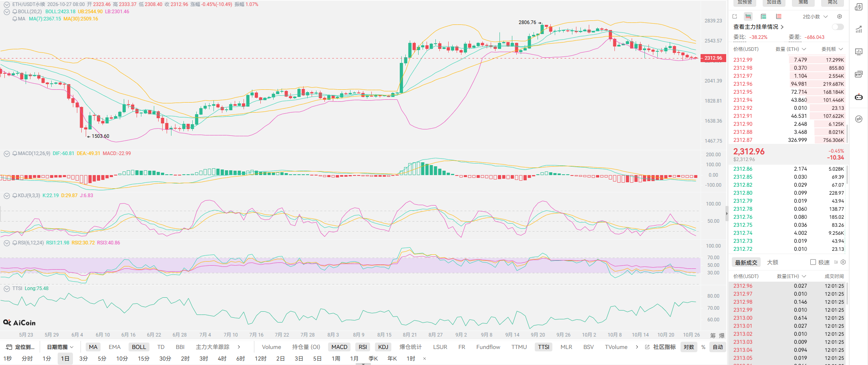Click the 定位到 locate icon button

(x=20, y=347)
